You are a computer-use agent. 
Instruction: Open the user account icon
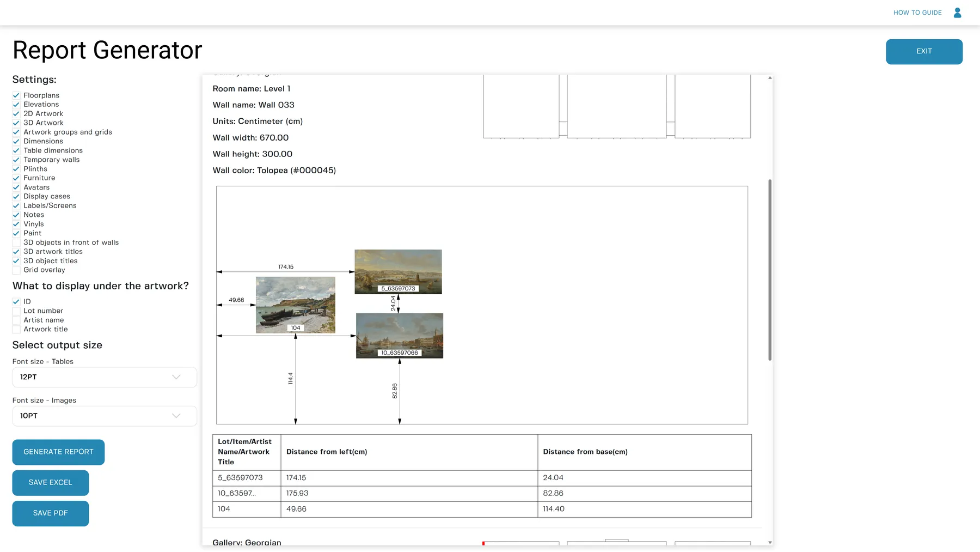click(x=958, y=13)
